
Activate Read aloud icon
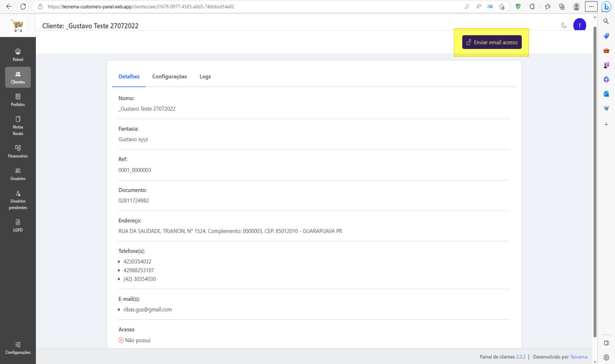point(479,7)
